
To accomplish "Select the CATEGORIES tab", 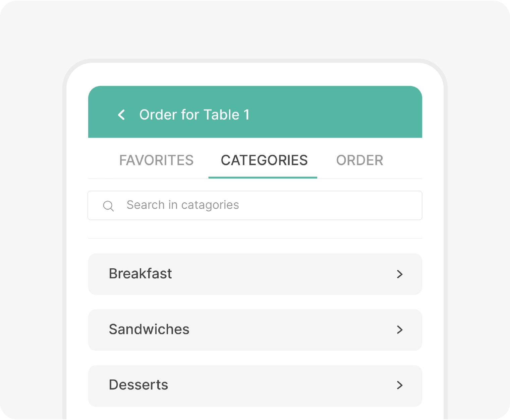I will coord(264,160).
